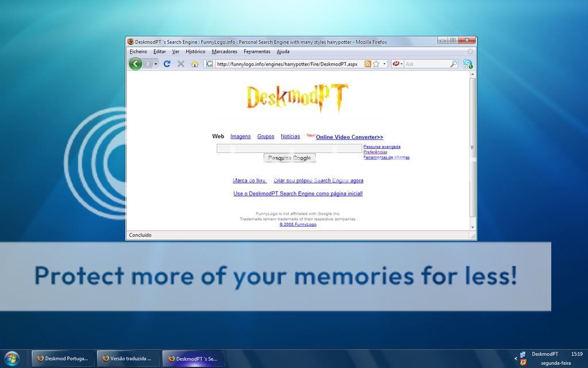Switch to the Imagens search tab
Viewport: 588px width, 368px height.
click(x=241, y=136)
